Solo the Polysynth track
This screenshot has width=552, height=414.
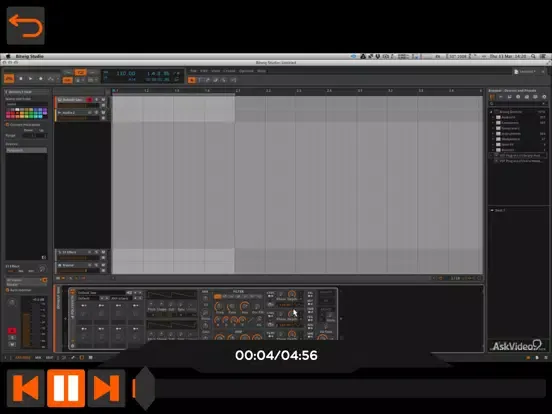[96, 100]
